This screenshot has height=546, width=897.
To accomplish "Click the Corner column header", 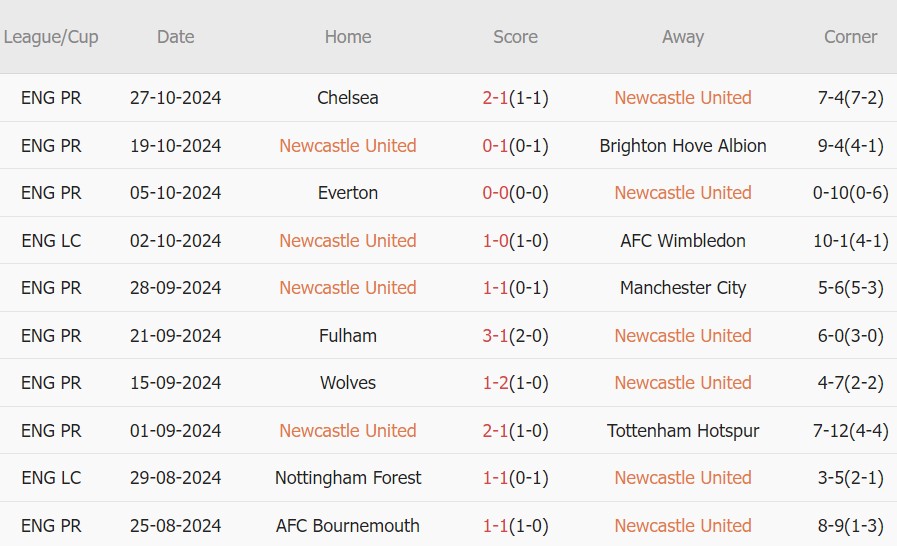I will click(850, 37).
